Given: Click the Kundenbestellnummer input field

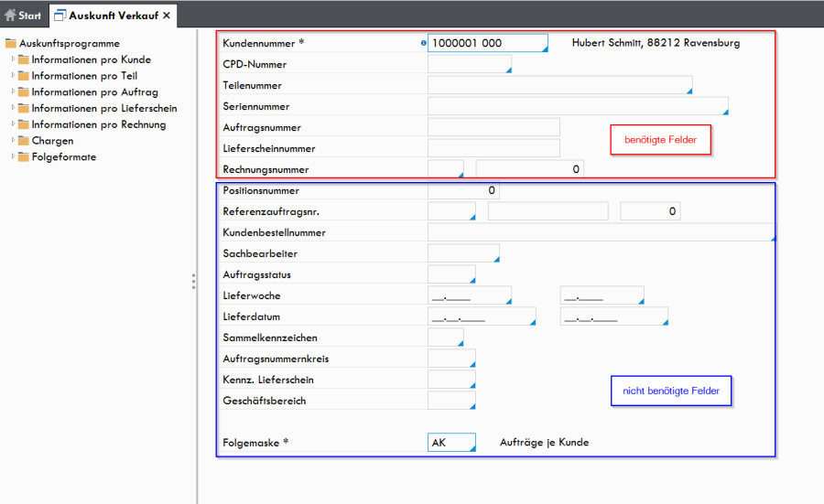Looking at the screenshot, I should pyautogui.click(x=602, y=232).
